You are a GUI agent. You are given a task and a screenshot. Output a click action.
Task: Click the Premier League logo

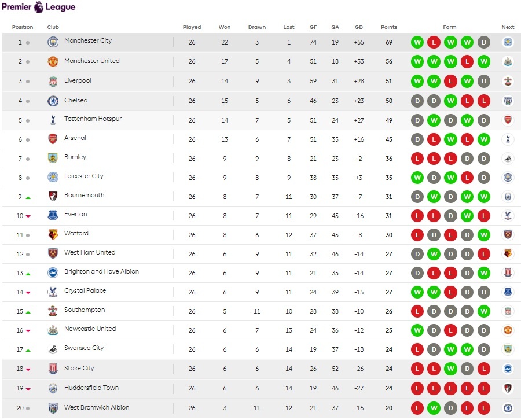point(38,8)
